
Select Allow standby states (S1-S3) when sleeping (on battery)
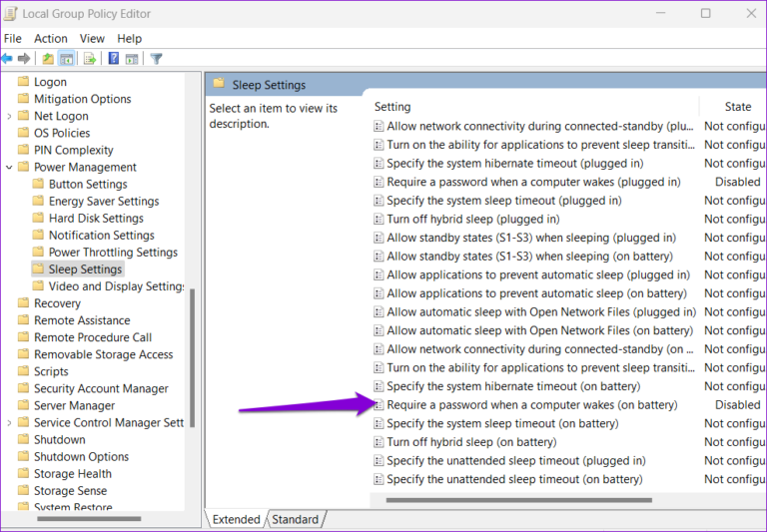(529, 257)
